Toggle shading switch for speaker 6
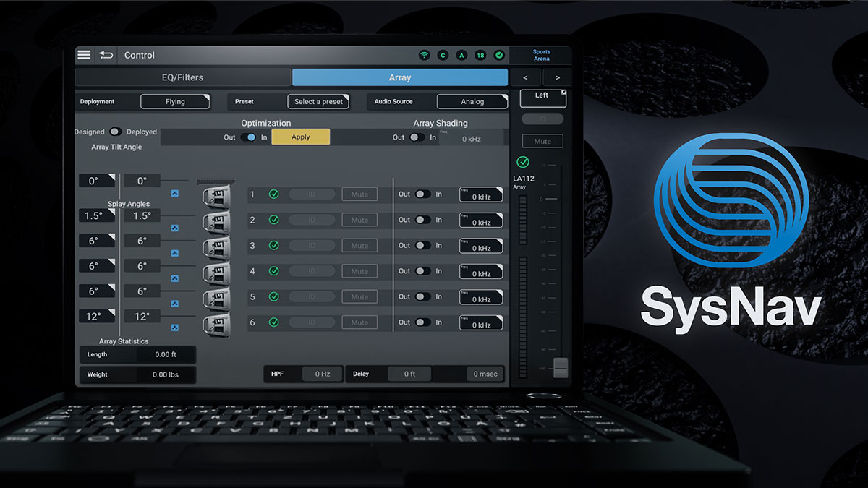Viewport: 868px width, 488px height. click(x=422, y=322)
